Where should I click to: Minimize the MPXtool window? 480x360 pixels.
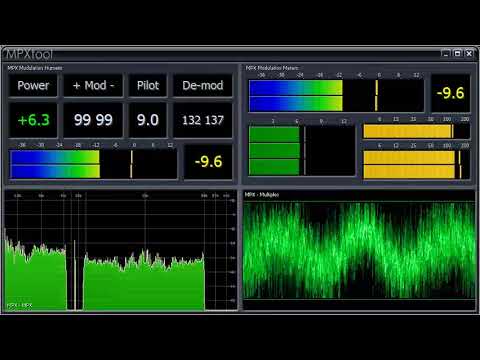tap(446, 53)
